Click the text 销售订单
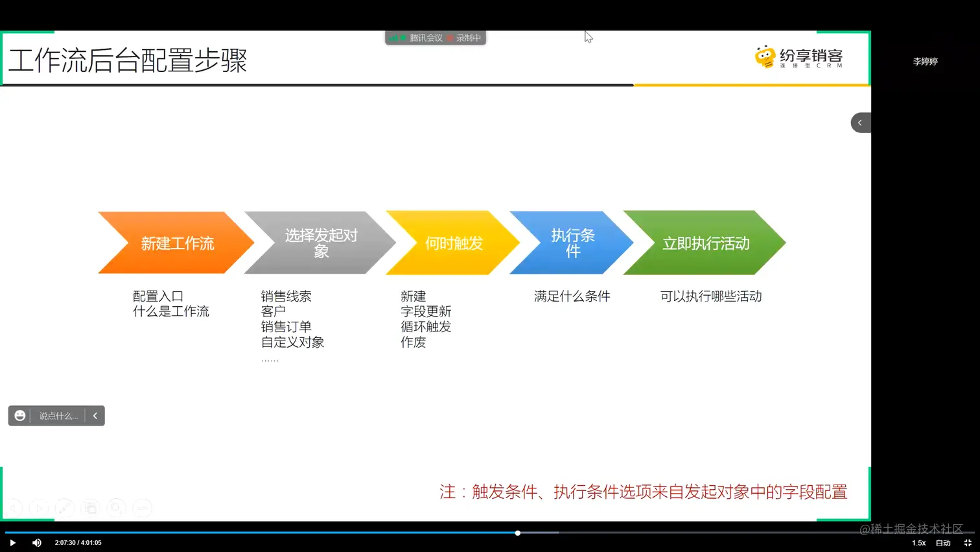Screen dimensions: 980x552 tap(286, 327)
